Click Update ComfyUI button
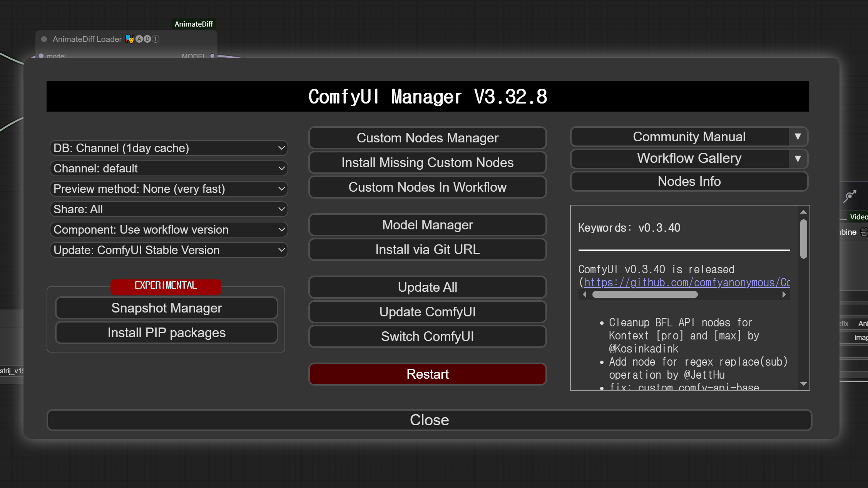868x488 pixels. pyautogui.click(x=427, y=312)
